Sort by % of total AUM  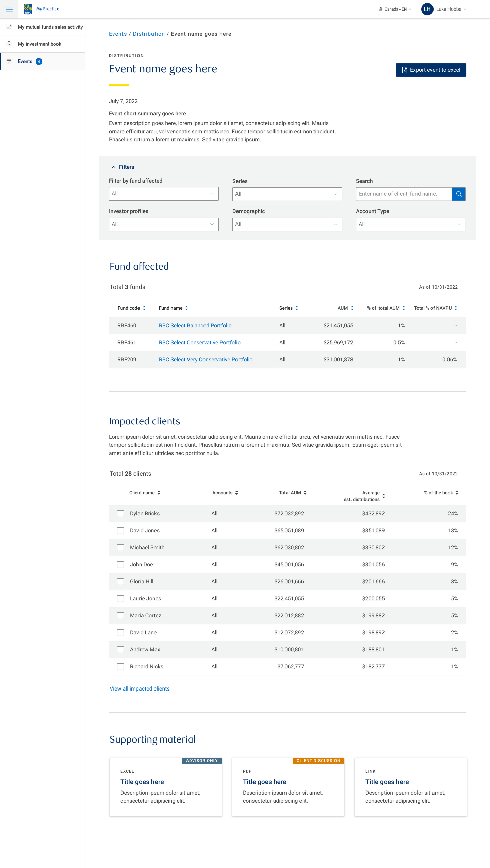(x=404, y=308)
